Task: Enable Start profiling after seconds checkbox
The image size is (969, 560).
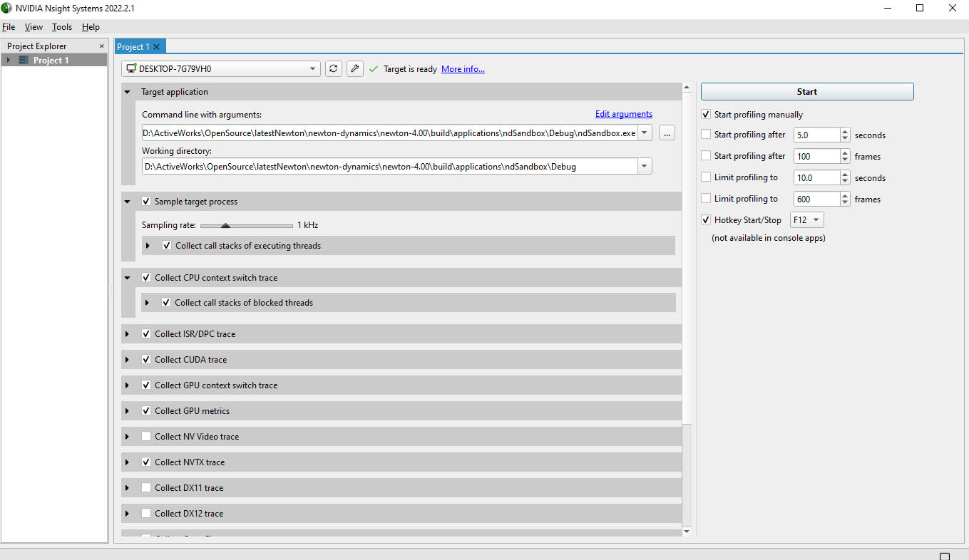Action: point(706,135)
